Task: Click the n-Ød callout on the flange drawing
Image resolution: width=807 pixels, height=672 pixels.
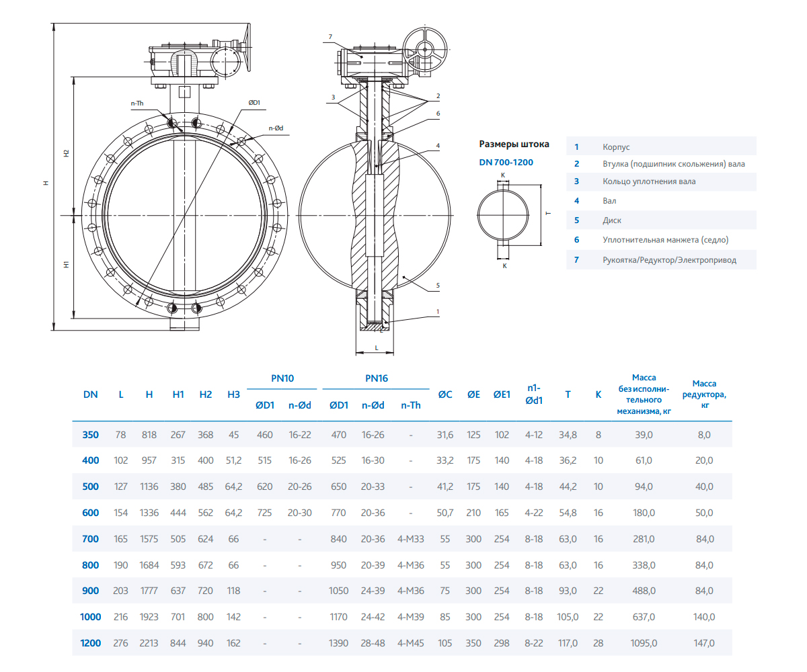Action: (276, 128)
